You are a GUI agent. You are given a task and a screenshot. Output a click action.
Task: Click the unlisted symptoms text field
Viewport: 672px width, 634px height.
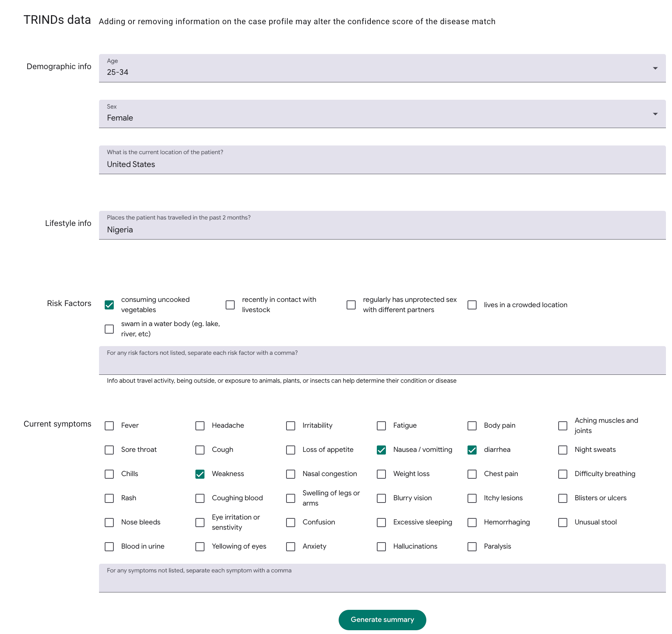pyautogui.click(x=382, y=581)
